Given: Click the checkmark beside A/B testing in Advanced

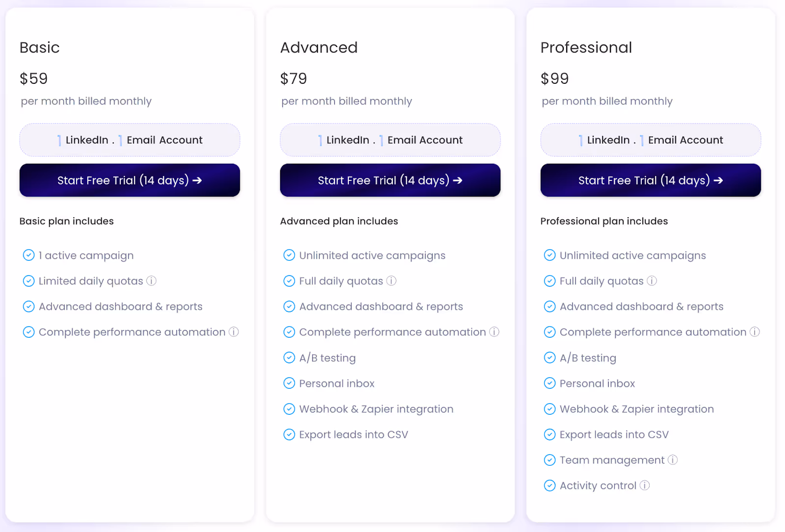Looking at the screenshot, I should point(289,358).
